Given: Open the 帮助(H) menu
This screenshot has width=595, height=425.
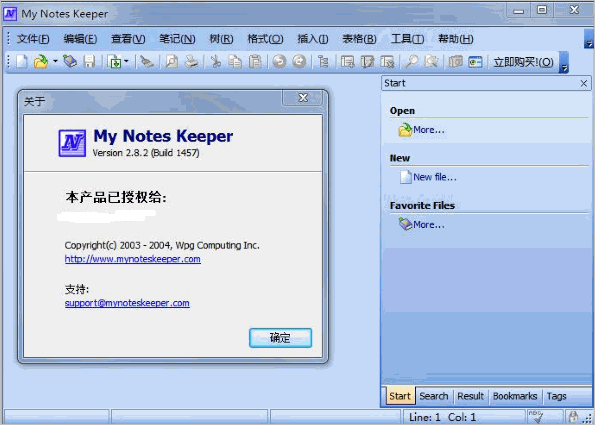Looking at the screenshot, I should [455, 39].
